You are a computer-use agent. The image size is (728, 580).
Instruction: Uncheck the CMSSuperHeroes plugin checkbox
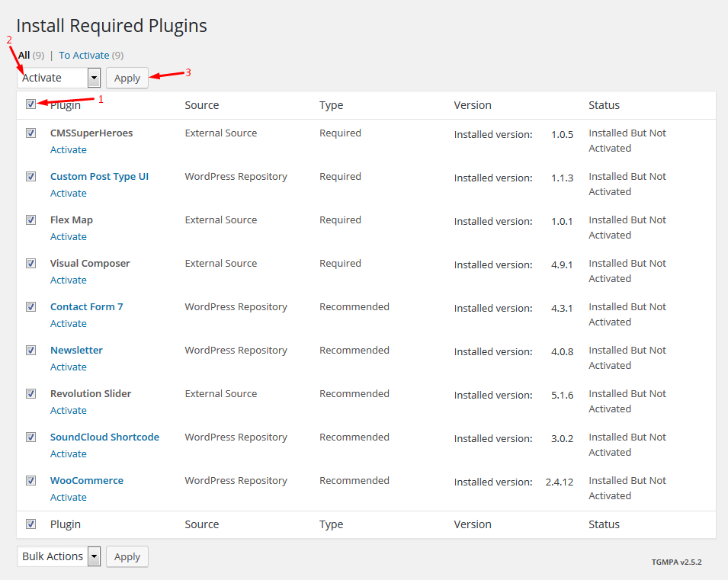click(x=30, y=133)
